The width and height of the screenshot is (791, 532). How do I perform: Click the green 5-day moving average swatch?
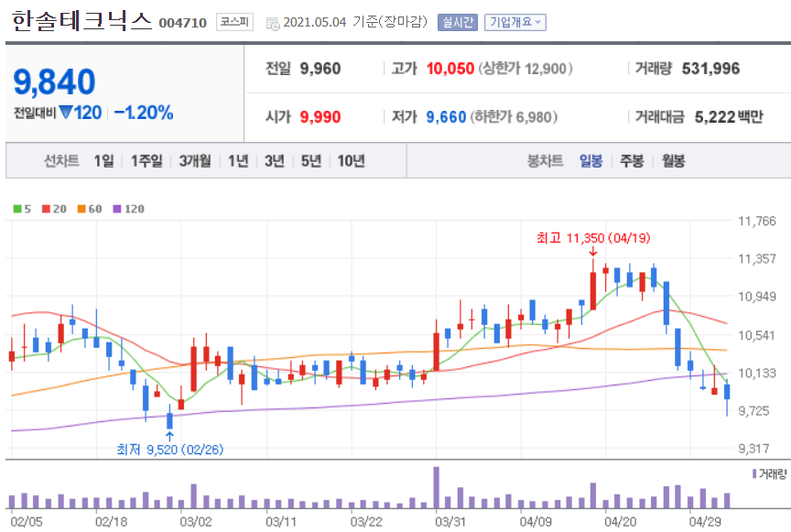[x=17, y=209]
